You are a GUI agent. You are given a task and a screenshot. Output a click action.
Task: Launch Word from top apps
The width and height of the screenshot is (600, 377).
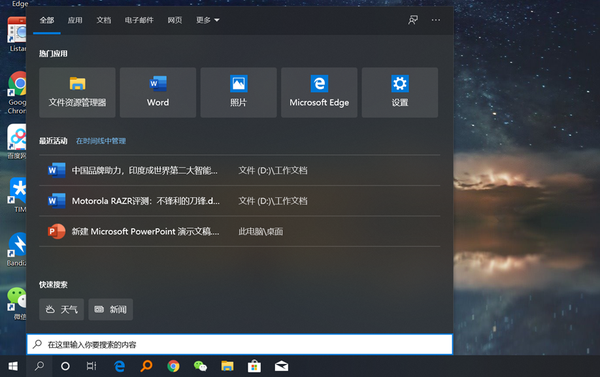[x=158, y=93]
